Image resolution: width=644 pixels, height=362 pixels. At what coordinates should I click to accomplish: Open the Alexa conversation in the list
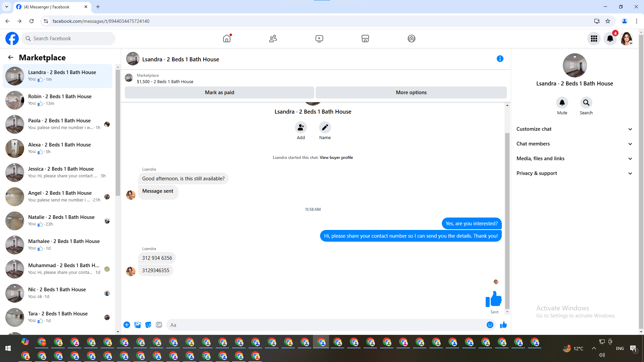[x=58, y=148]
